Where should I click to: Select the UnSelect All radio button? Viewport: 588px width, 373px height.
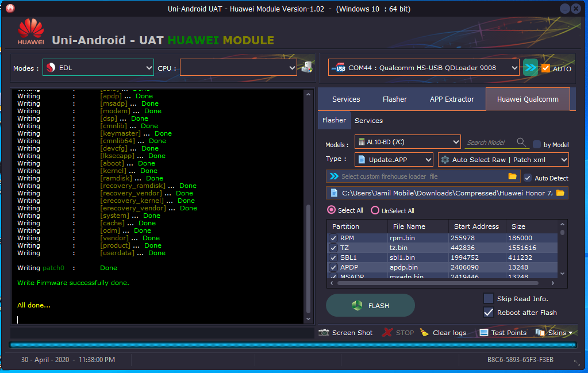pyautogui.click(x=375, y=210)
